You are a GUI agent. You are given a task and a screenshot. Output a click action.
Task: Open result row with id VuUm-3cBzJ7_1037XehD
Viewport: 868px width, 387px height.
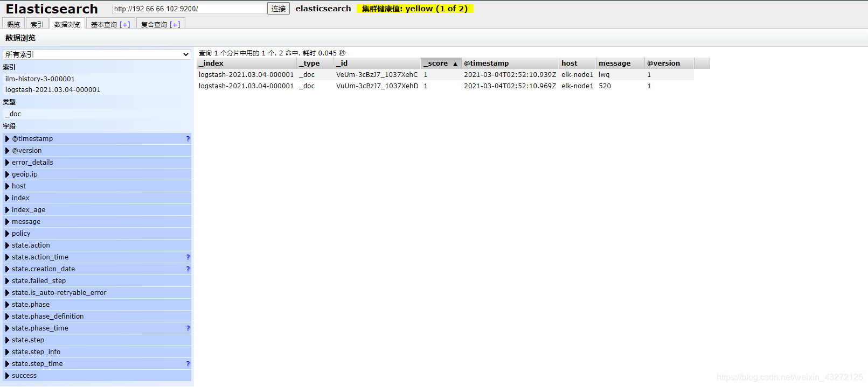pos(446,86)
